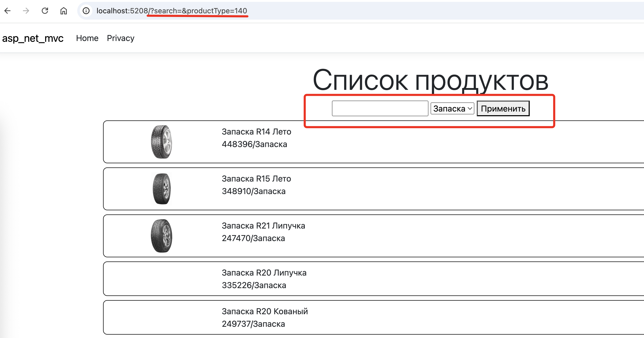
Task: Click the Список продуктов heading
Action: [430, 80]
